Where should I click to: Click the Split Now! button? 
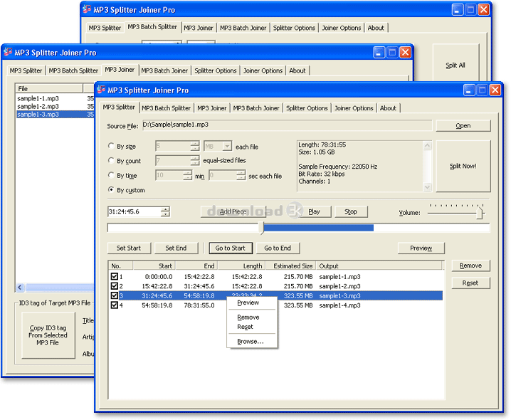[463, 166]
